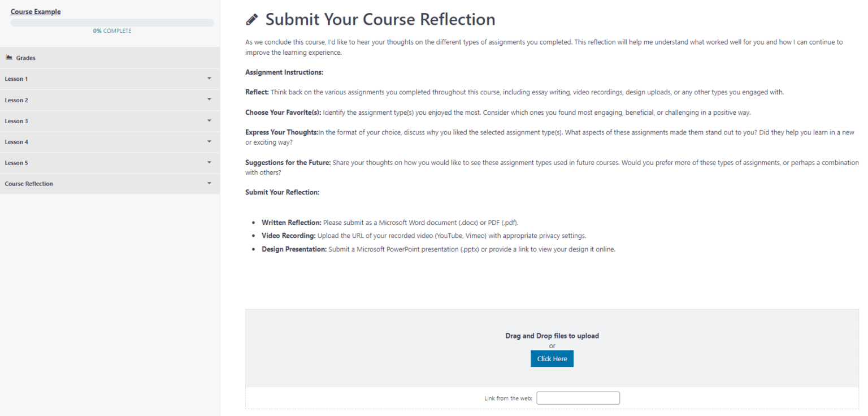The height and width of the screenshot is (416, 868).
Task: Expand the Lesson 1 section
Action: coord(209,79)
